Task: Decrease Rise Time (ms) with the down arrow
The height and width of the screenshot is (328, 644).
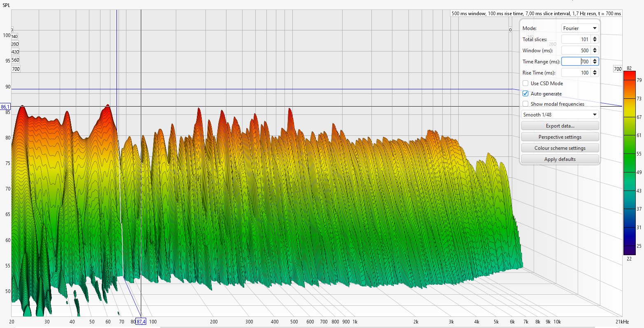Action: (595, 75)
